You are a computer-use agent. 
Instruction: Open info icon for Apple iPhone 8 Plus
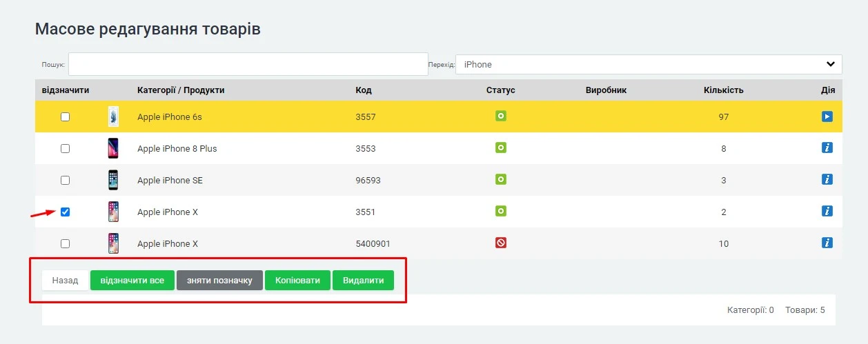827,148
